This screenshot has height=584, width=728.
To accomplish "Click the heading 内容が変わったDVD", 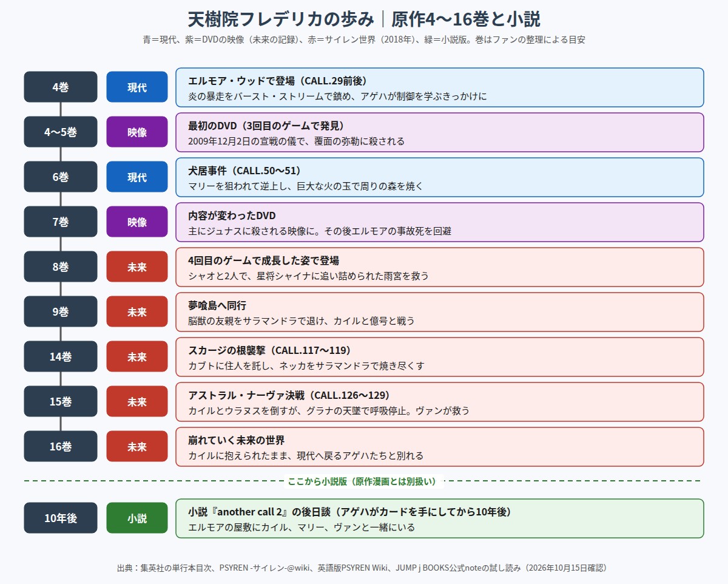I will 232,216.
